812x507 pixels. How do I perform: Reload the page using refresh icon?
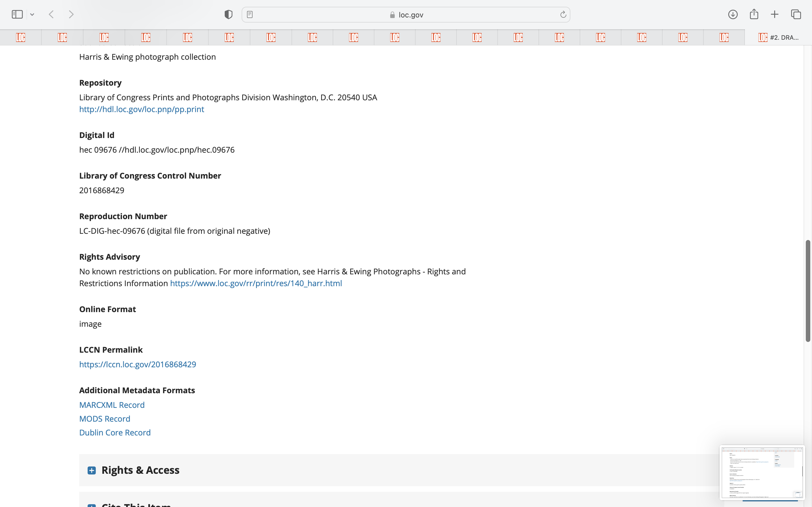tap(563, 14)
